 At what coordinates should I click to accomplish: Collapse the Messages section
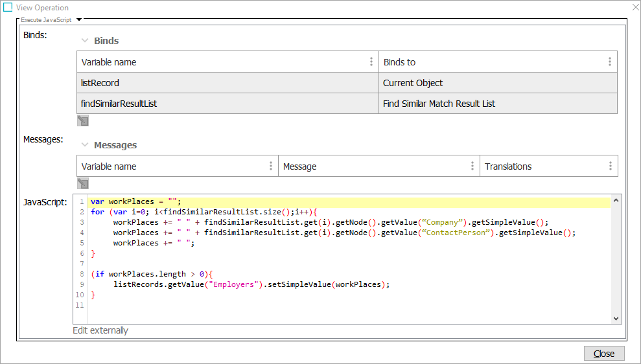pos(84,145)
